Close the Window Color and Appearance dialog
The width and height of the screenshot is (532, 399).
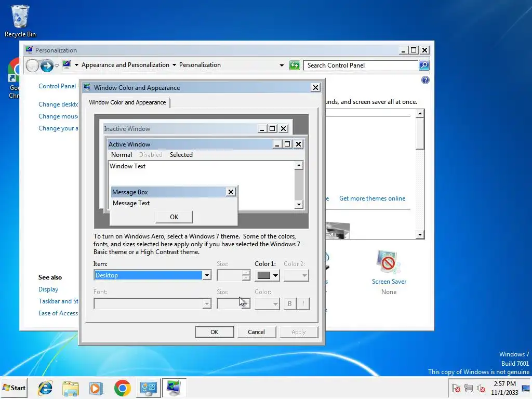pyautogui.click(x=315, y=87)
